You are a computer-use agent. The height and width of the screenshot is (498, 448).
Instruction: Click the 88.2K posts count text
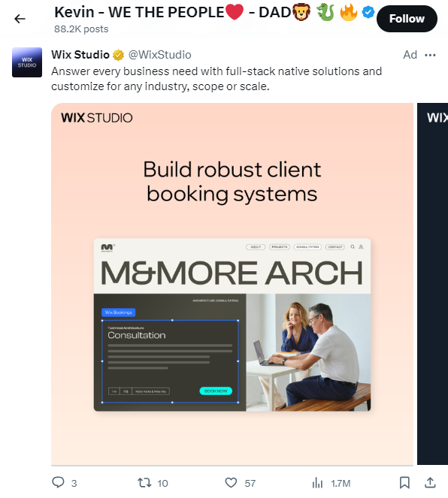[81, 29]
